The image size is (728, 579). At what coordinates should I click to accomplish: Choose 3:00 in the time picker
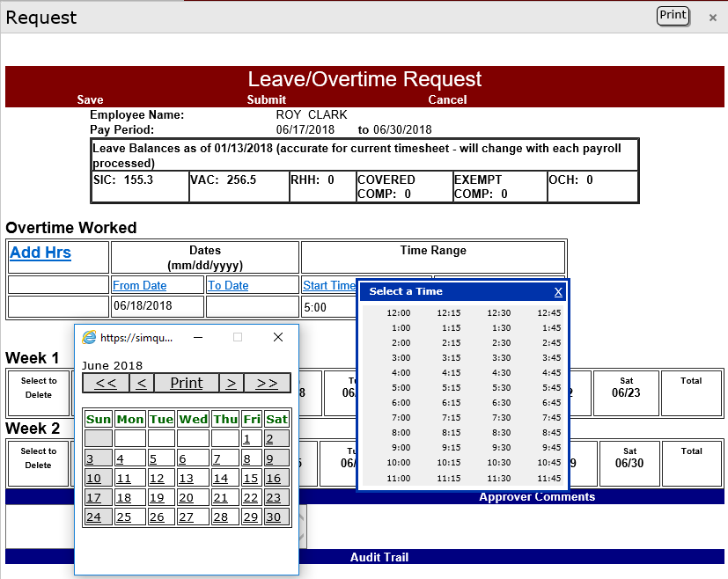pyautogui.click(x=401, y=358)
